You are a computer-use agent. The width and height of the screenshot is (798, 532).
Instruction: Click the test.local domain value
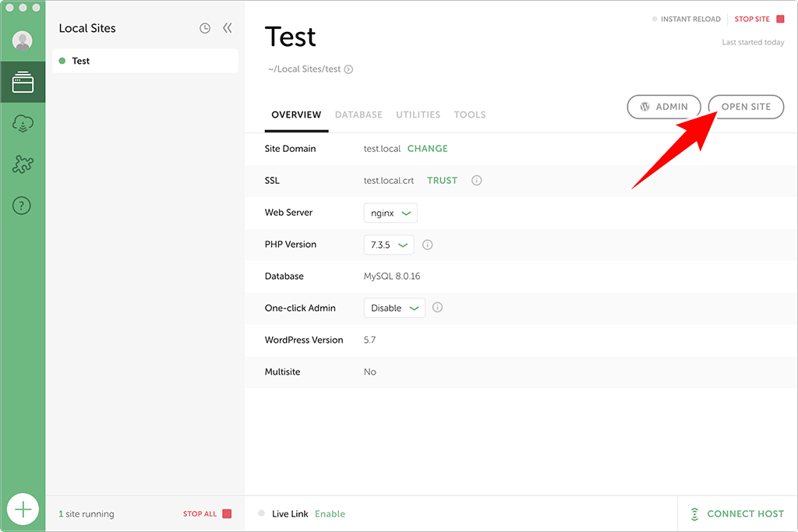[382, 149]
